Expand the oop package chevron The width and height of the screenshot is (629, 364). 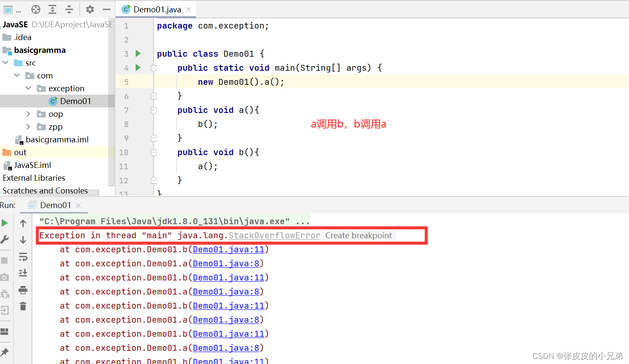29,114
